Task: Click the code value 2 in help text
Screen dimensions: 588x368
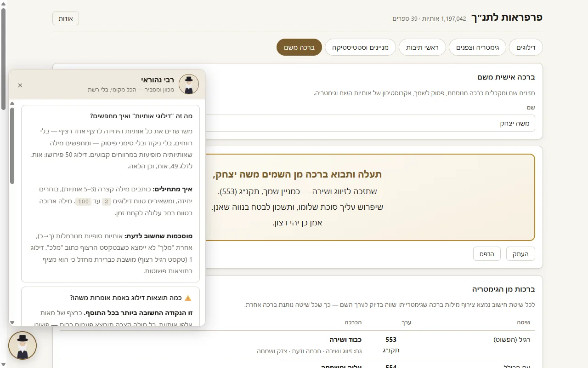Action: pyautogui.click(x=106, y=201)
